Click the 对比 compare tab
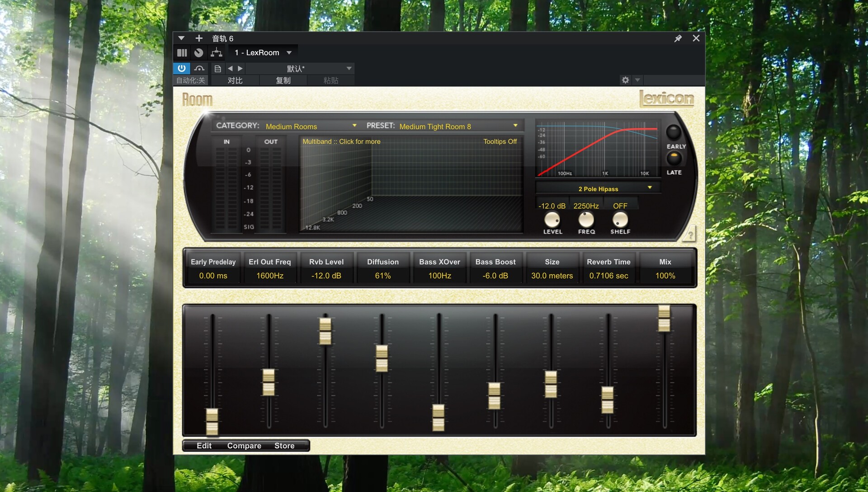The image size is (868, 492). (x=235, y=80)
